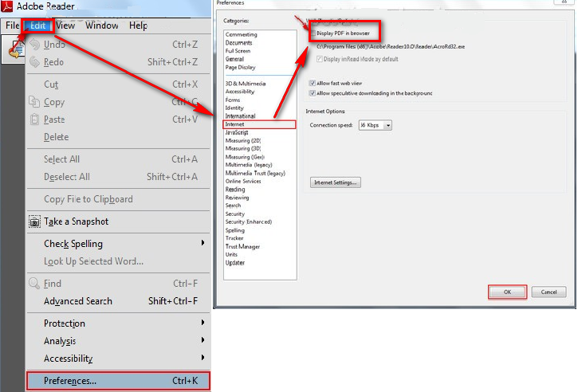Select the Commenting category
This screenshot has width=578, height=392.
[241, 34]
